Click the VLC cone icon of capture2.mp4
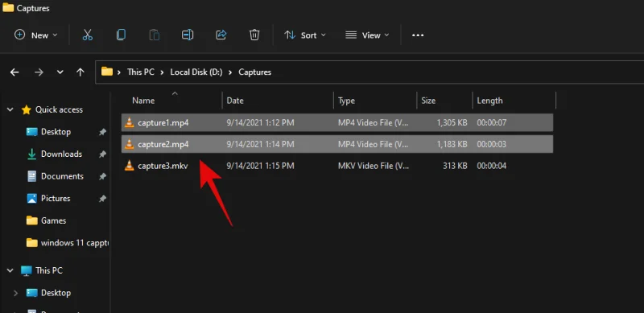Image resolution: width=644 pixels, height=313 pixels. click(x=130, y=144)
